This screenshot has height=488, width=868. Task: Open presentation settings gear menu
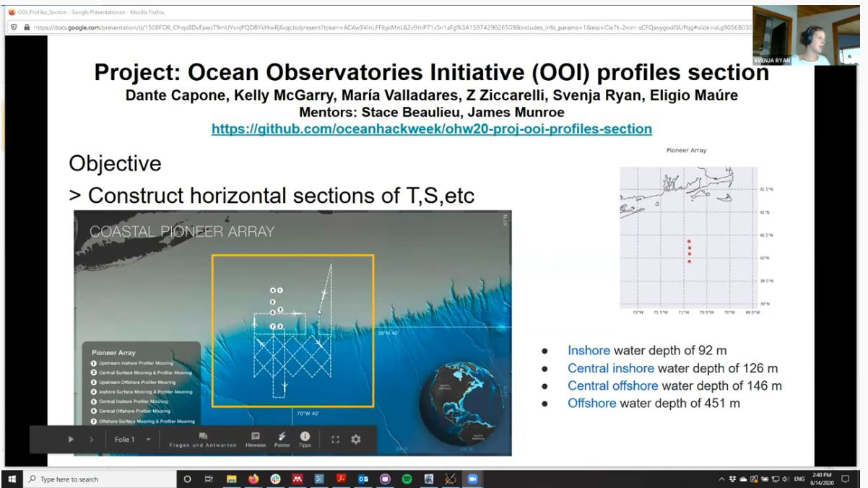coord(355,439)
